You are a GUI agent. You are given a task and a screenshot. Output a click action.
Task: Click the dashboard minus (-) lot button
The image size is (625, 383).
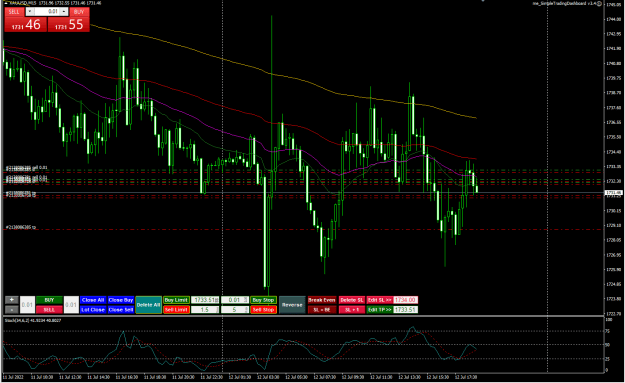pos(12,310)
